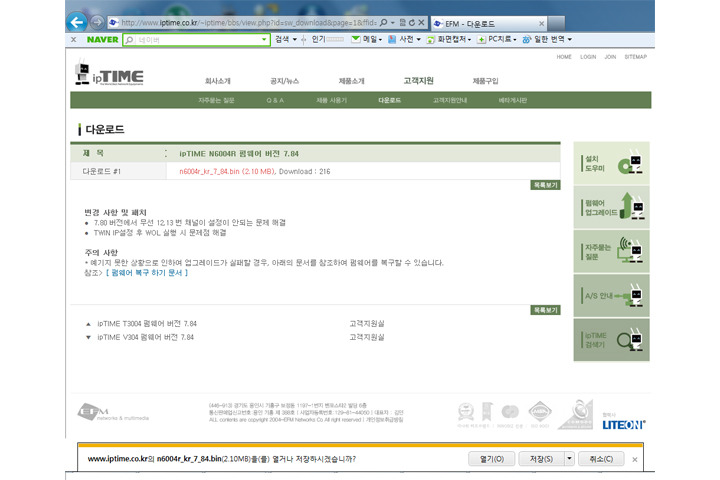Open the 검색 dropdown in NAVER toolbar
This screenshot has width=720, height=480.
point(286,40)
